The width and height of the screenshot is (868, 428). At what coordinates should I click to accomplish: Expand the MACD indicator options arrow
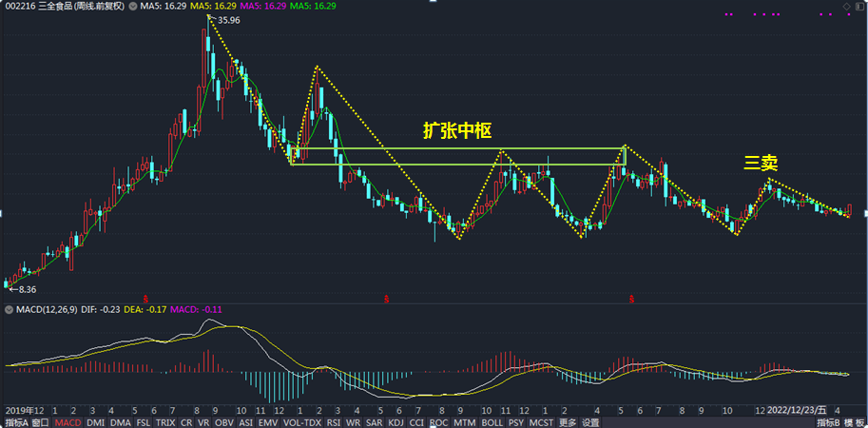point(8,309)
